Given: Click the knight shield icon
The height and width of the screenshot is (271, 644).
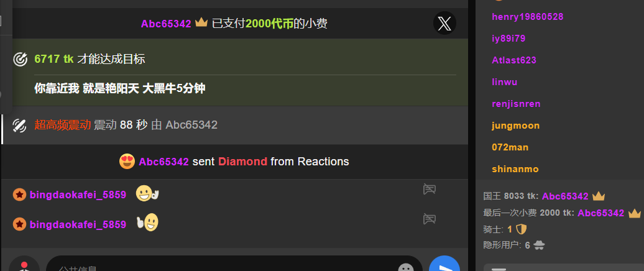Looking at the screenshot, I should pos(521,229).
